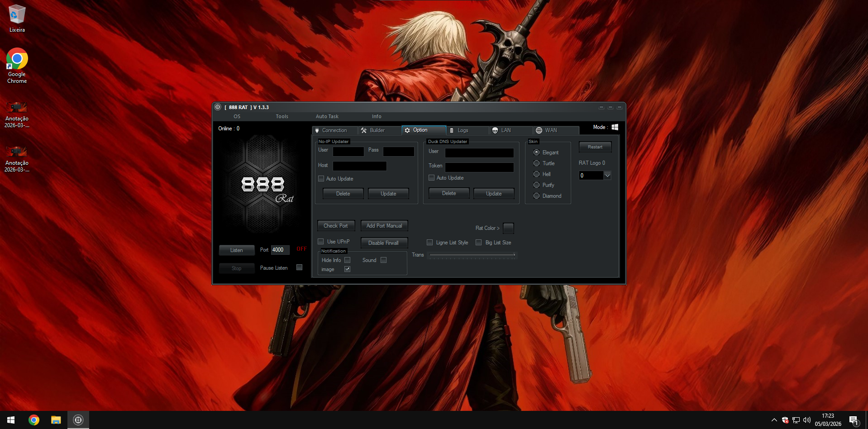Show hidden system tray icons

(774, 420)
